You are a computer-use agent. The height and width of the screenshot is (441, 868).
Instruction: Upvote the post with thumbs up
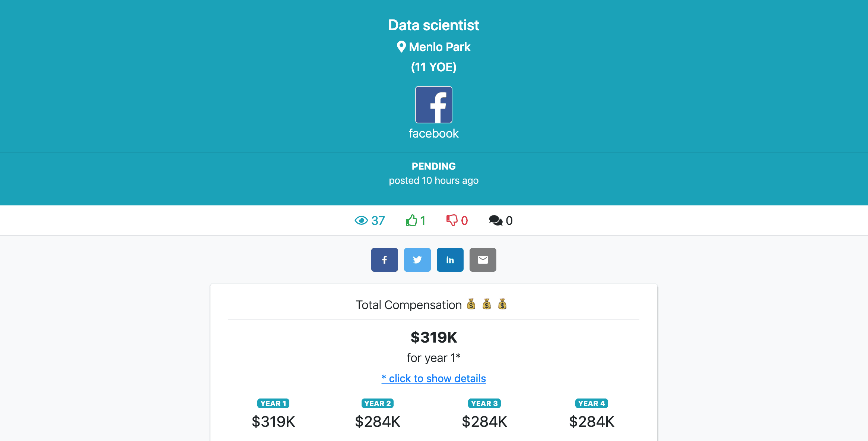(411, 221)
